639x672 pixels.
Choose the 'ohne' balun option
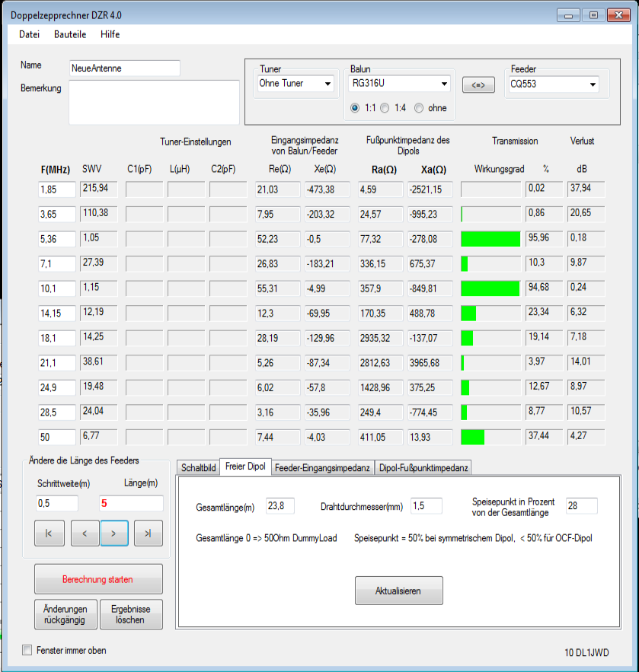click(x=419, y=108)
